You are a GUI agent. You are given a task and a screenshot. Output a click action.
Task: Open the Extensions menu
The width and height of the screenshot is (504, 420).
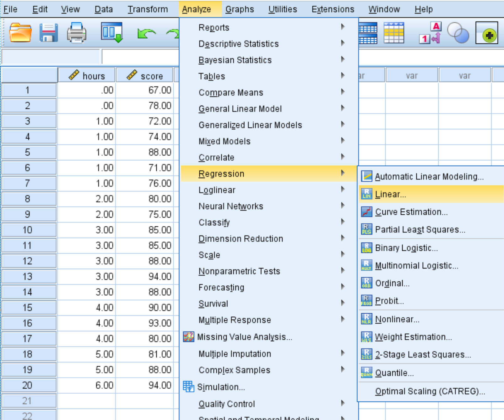pos(333,9)
